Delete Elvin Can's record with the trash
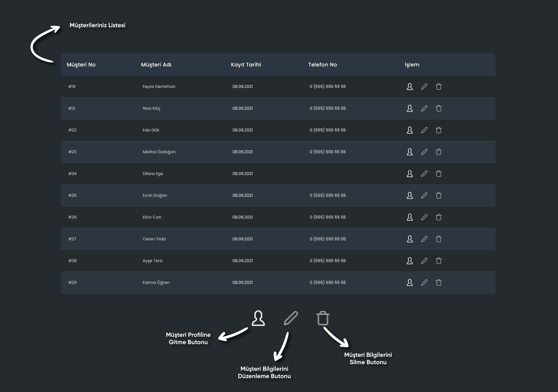558x392 pixels. tap(439, 217)
